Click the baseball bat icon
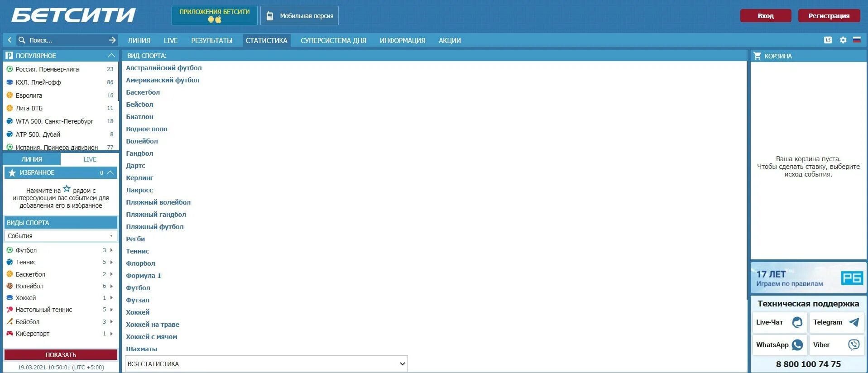Screen dimensions: 868x373 10,322
